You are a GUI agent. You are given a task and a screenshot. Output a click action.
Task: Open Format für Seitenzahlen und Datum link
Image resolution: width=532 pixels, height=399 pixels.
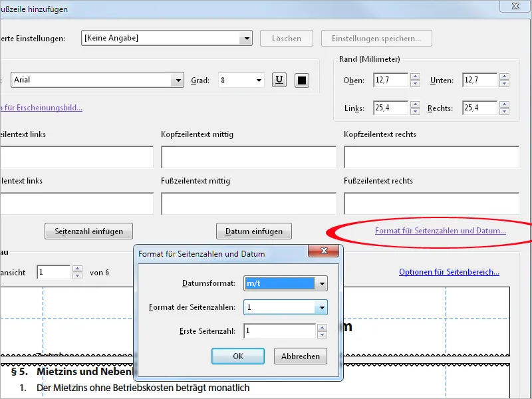(x=440, y=231)
